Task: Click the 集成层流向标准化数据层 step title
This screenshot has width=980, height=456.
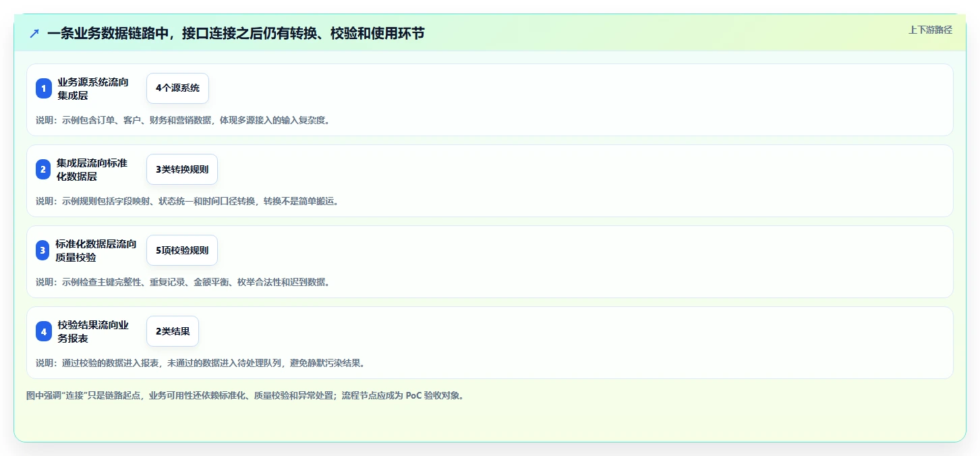Action: pos(92,169)
